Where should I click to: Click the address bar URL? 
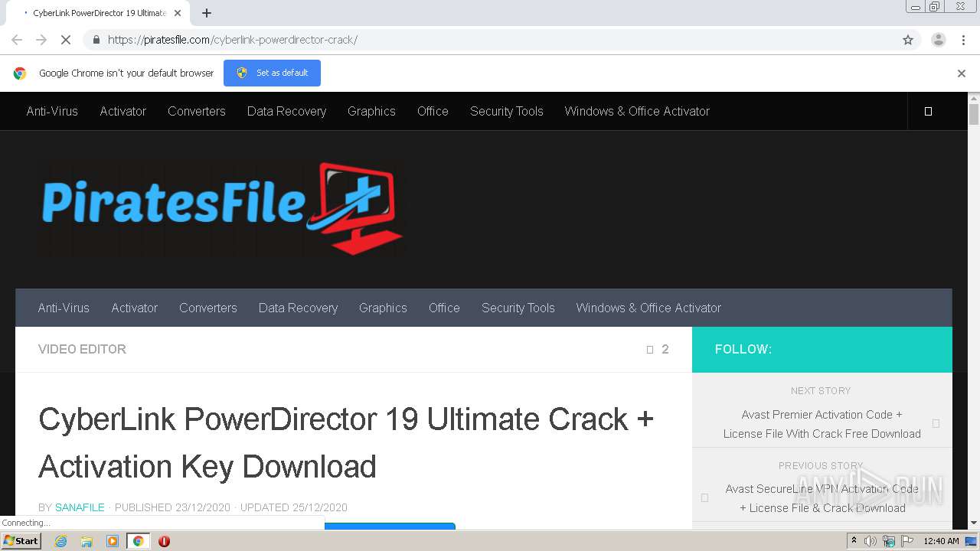[x=233, y=40]
